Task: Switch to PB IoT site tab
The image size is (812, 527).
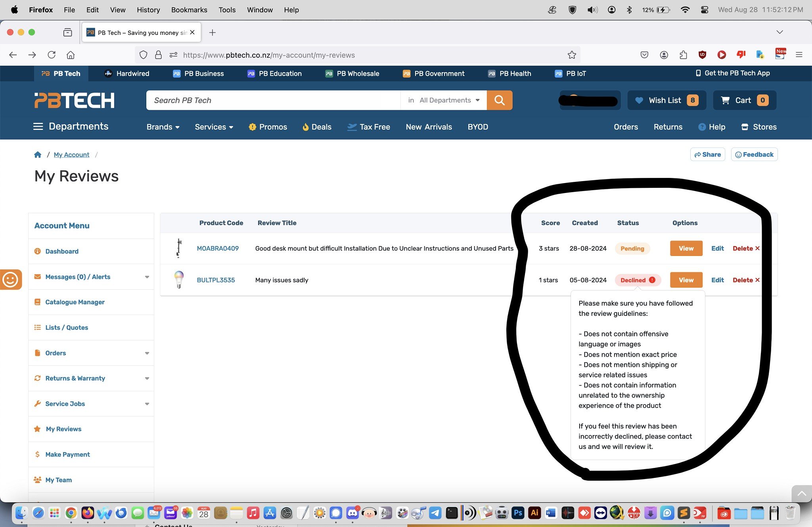Action: pyautogui.click(x=570, y=73)
